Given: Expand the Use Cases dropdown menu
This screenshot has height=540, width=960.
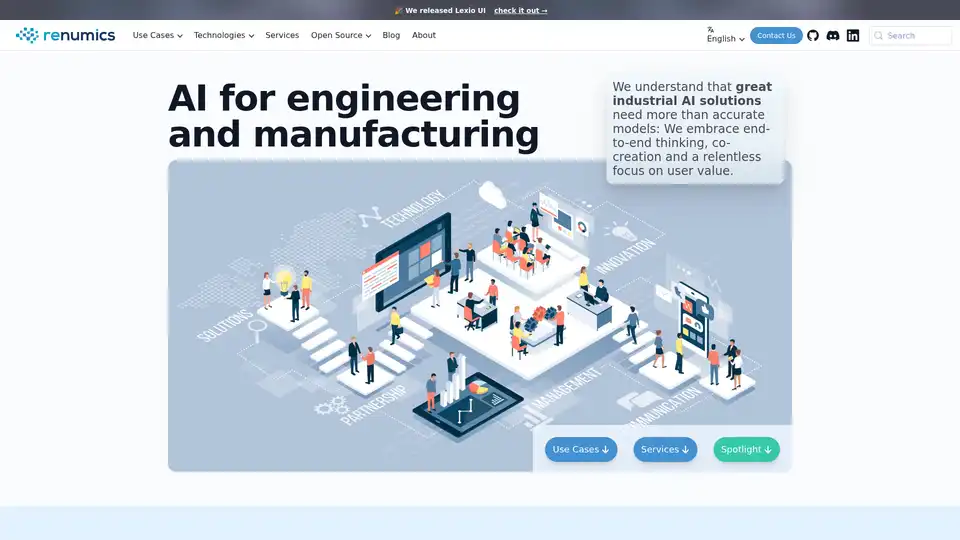Looking at the screenshot, I should (157, 35).
